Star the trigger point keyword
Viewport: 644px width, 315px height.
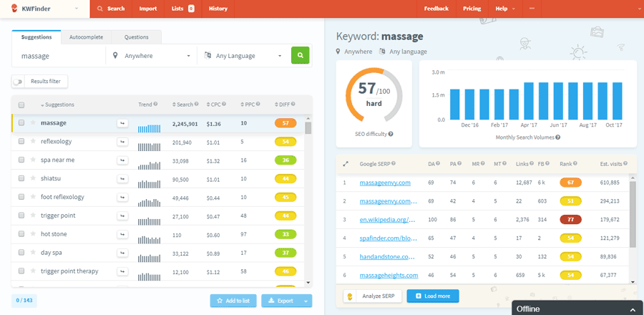pyautogui.click(x=33, y=215)
